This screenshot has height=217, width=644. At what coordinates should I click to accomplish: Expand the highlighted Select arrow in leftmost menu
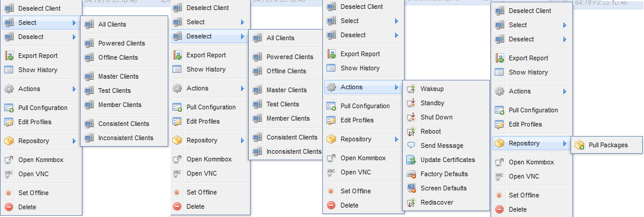(74, 23)
